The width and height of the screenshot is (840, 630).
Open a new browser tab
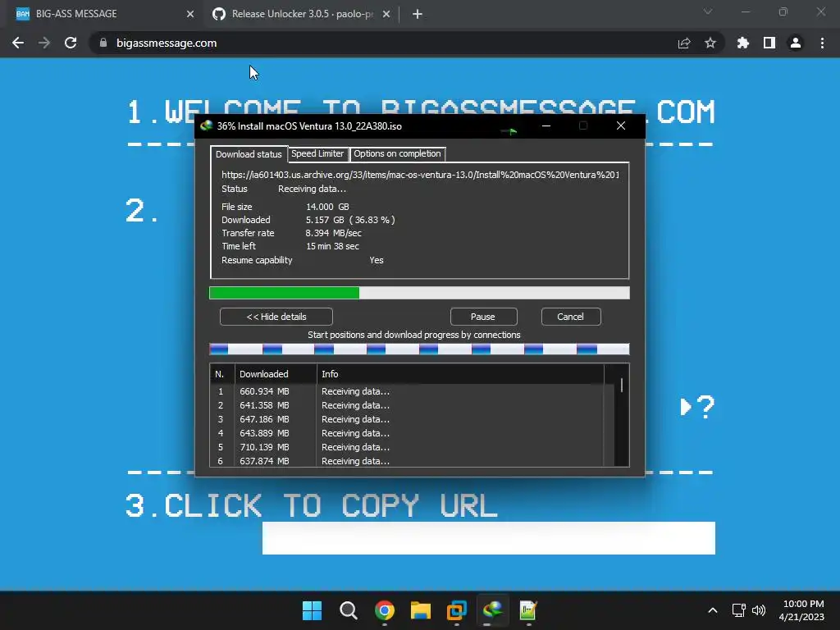point(418,15)
